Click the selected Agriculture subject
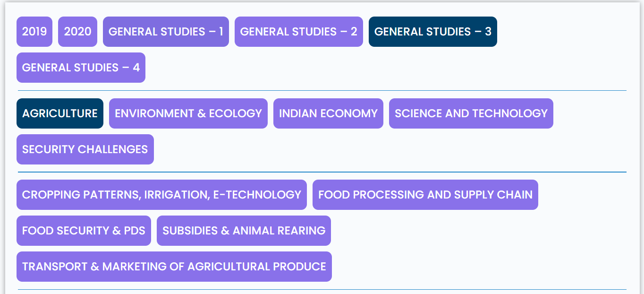Screen dimensions: 644x294 pos(60,113)
